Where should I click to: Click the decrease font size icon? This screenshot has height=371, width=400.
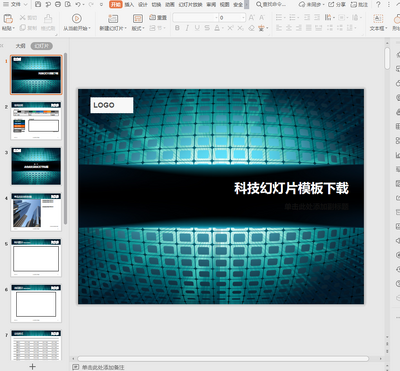click(262, 17)
